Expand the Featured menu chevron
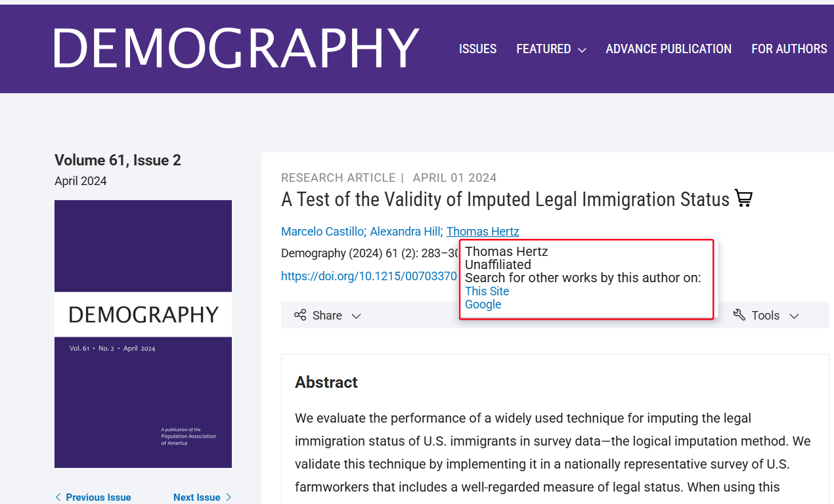The width and height of the screenshot is (834, 504). [x=582, y=50]
